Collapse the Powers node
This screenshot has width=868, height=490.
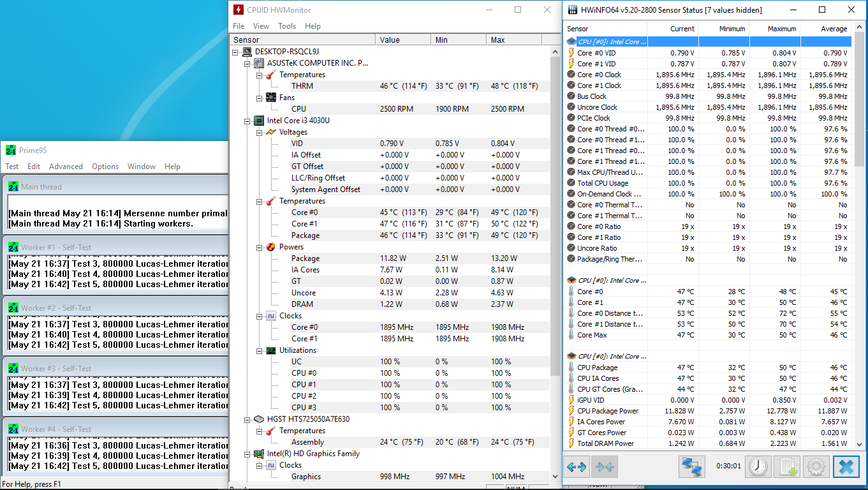pos(259,247)
